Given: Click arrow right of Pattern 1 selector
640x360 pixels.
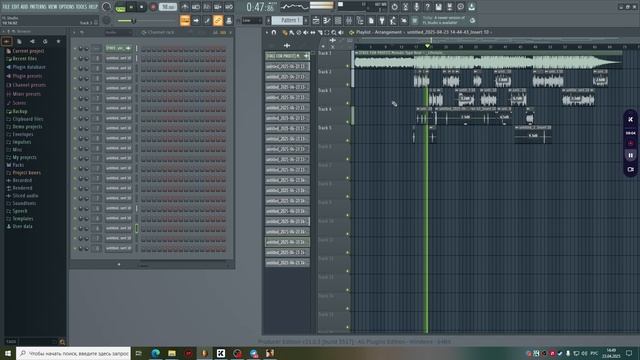Looking at the screenshot, I should [306, 20].
